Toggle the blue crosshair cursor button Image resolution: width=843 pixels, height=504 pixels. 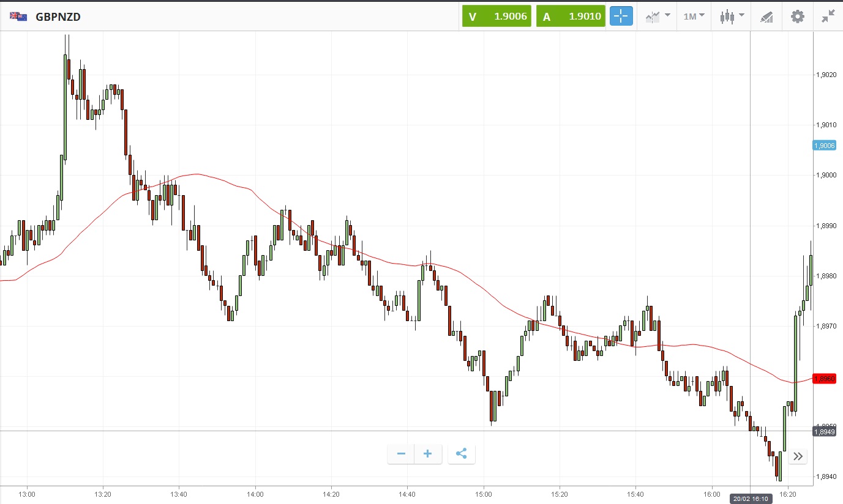621,17
